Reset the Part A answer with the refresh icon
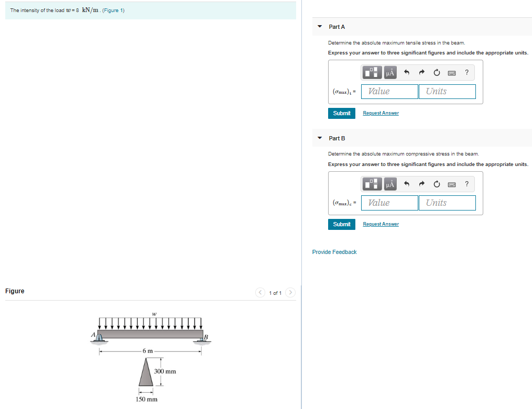 coord(437,72)
